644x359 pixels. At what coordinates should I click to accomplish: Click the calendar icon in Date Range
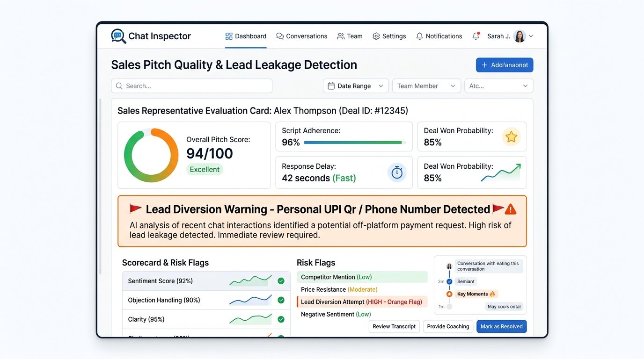pos(331,86)
